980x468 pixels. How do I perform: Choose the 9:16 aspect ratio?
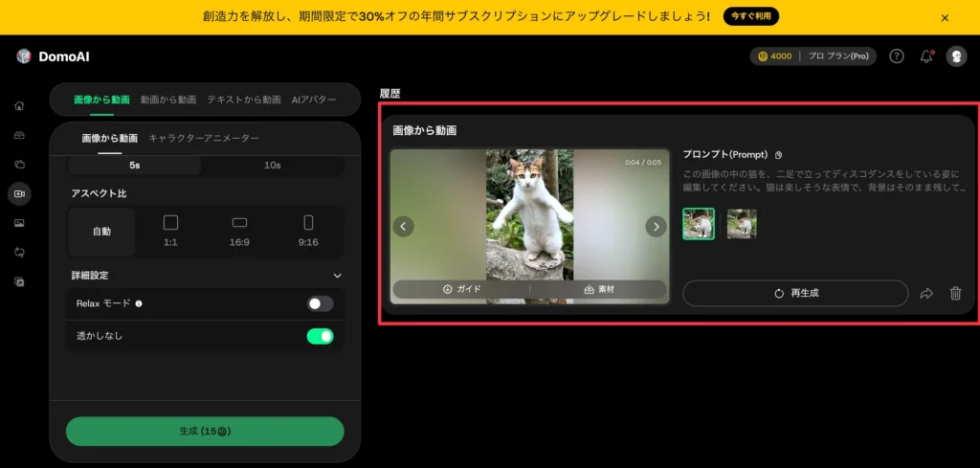click(x=308, y=232)
